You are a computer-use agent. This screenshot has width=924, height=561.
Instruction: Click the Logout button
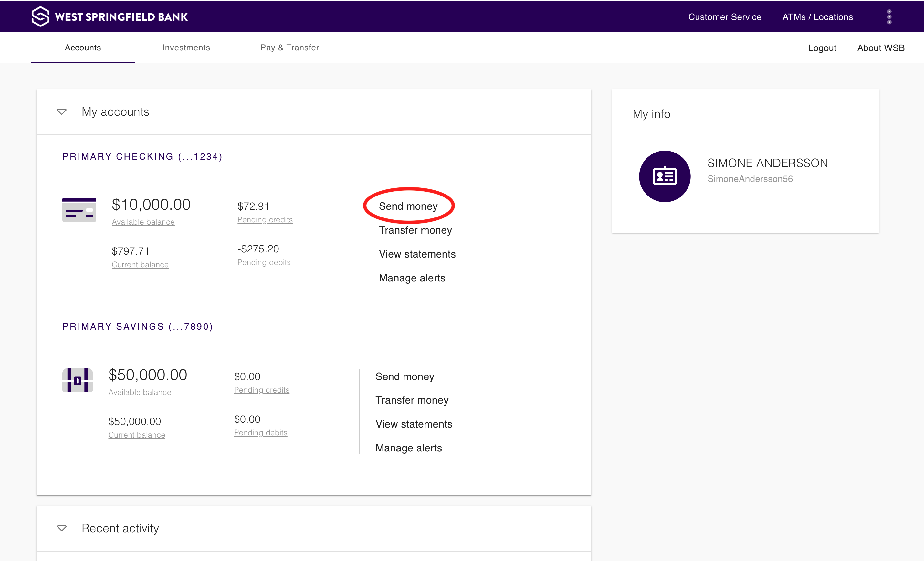click(822, 48)
